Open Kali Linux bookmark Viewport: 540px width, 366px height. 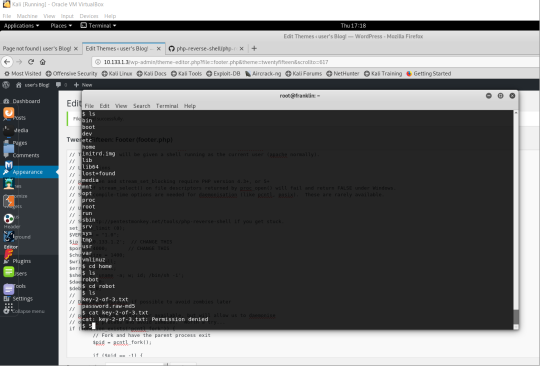pos(117,74)
